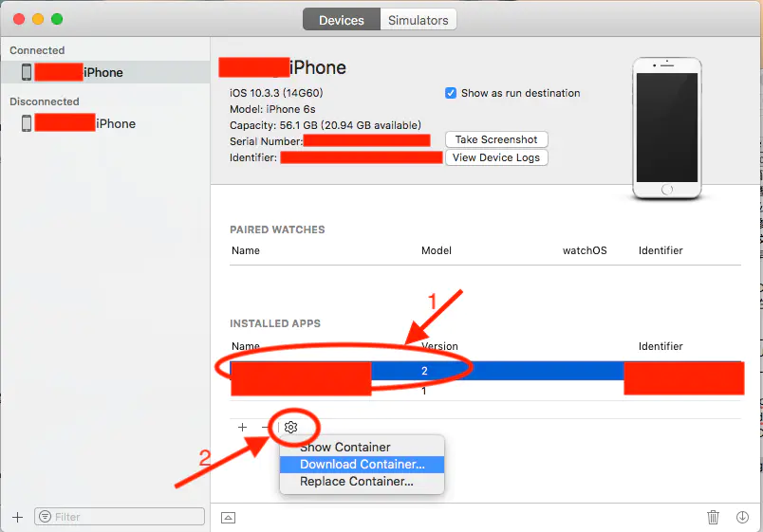
Task: Click the Filter search field
Action: pyautogui.click(x=120, y=517)
